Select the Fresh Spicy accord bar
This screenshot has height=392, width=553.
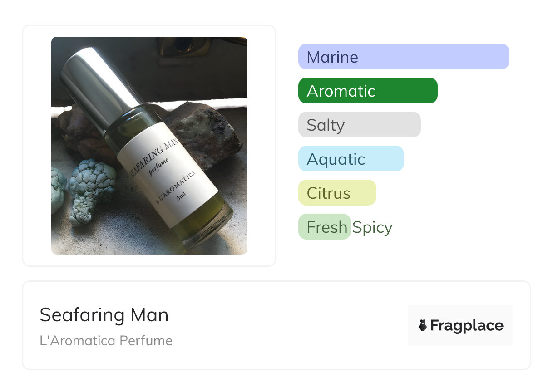[x=324, y=227]
